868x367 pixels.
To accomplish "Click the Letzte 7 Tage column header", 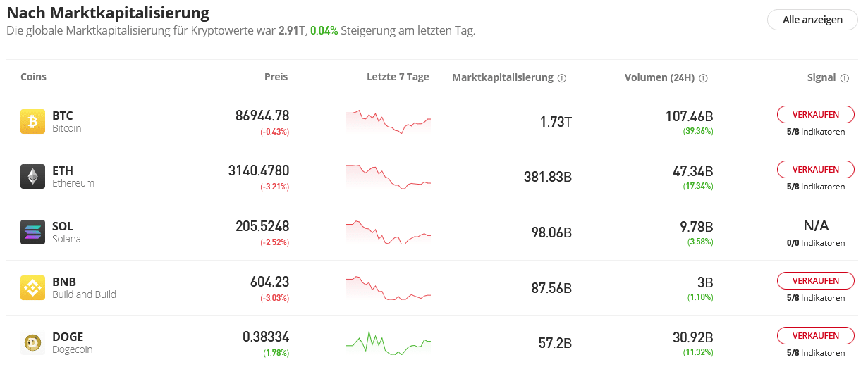I will (398, 77).
